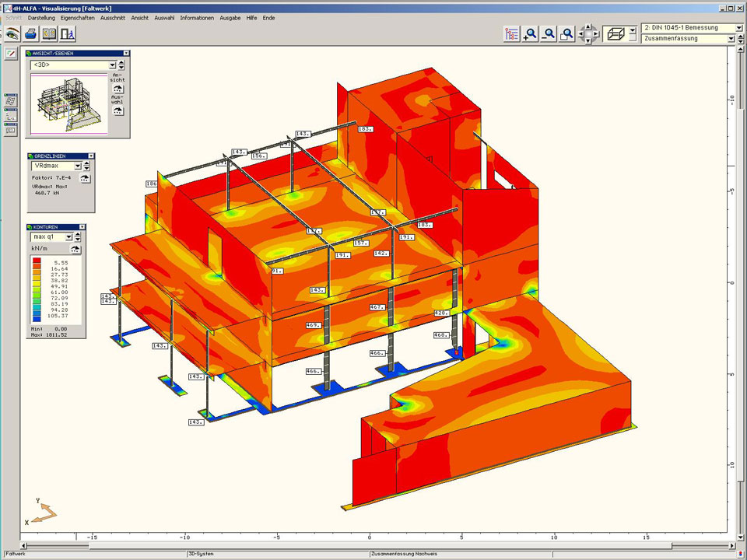
Task: Click the up arrow on the pan control
Action: tap(590, 26)
